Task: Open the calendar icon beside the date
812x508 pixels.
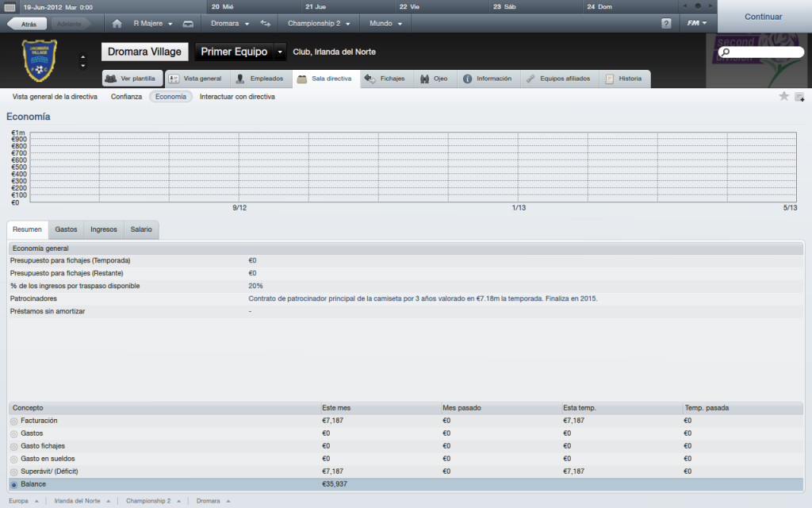Action: click(10, 6)
